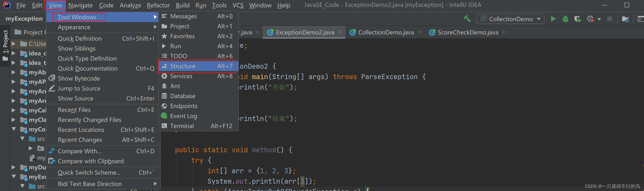
Task: Open the File menu
Action: coord(21,5)
